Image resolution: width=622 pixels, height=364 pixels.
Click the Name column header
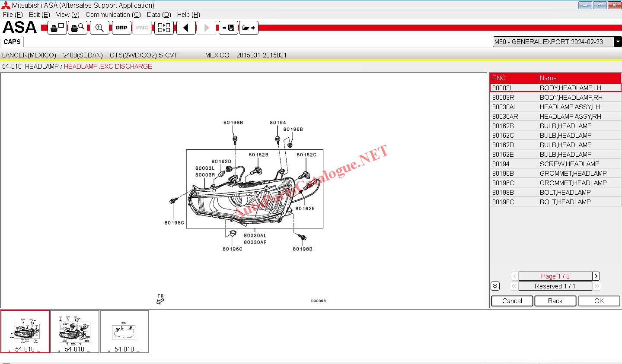pos(579,78)
